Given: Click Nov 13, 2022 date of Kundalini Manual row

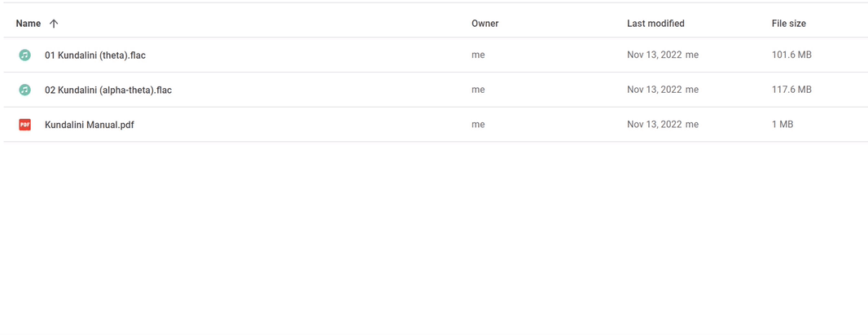Looking at the screenshot, I should tap(655, 125).
